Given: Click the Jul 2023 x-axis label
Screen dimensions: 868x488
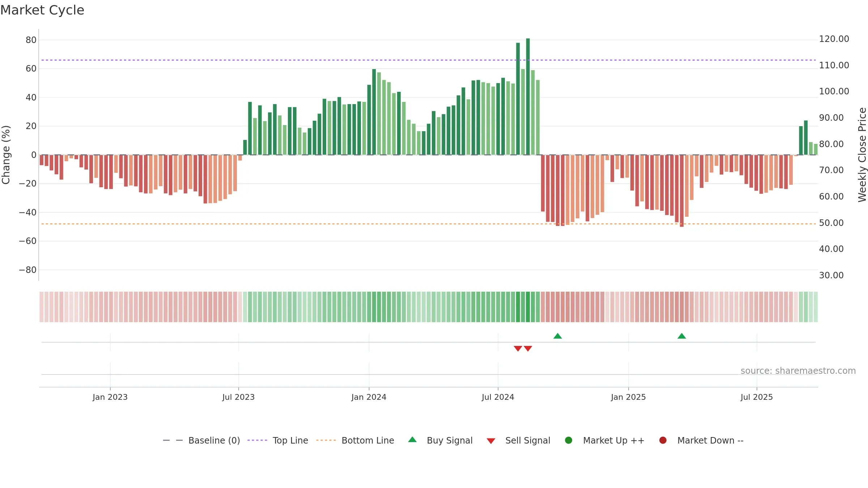Looking at the screenshot, I should tap(238, 397).
